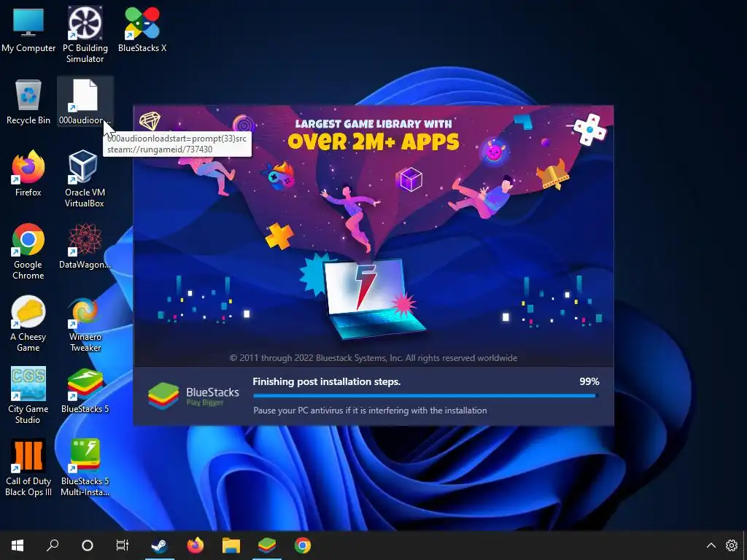The image size is (747, 560).
Task: Click the BlueStacks logo in installer
Action: (194, 396)
